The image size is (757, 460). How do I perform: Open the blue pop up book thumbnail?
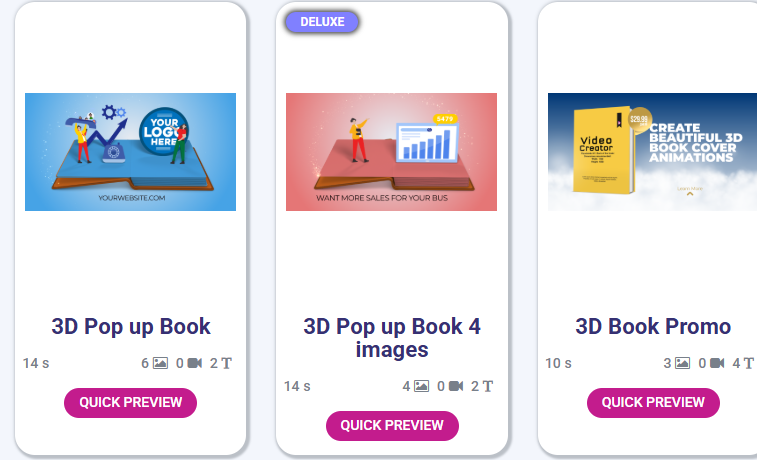(x=130, y=152)
